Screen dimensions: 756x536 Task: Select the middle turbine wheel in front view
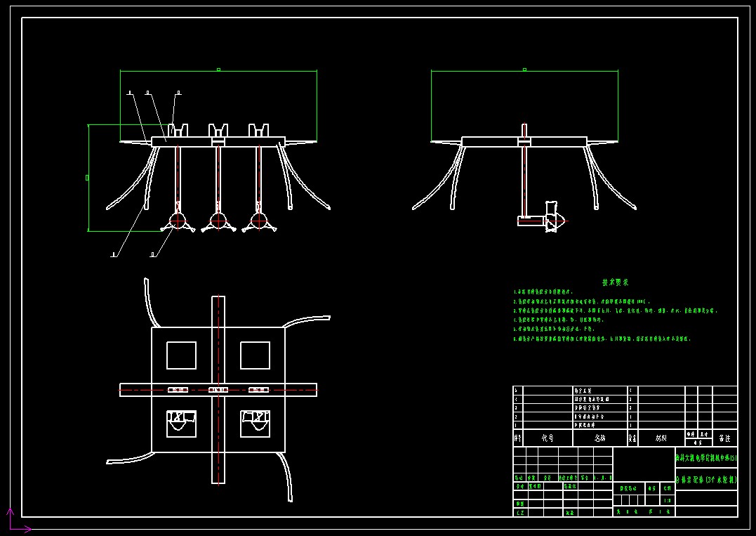pyautogui.click(x=218, y=221)
